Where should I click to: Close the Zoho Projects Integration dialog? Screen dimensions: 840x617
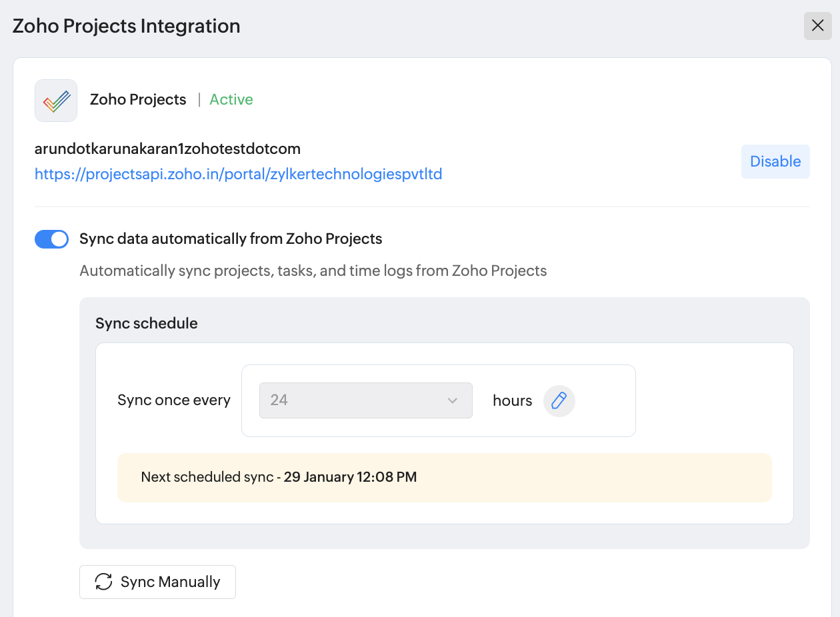(x=817, y=26)
